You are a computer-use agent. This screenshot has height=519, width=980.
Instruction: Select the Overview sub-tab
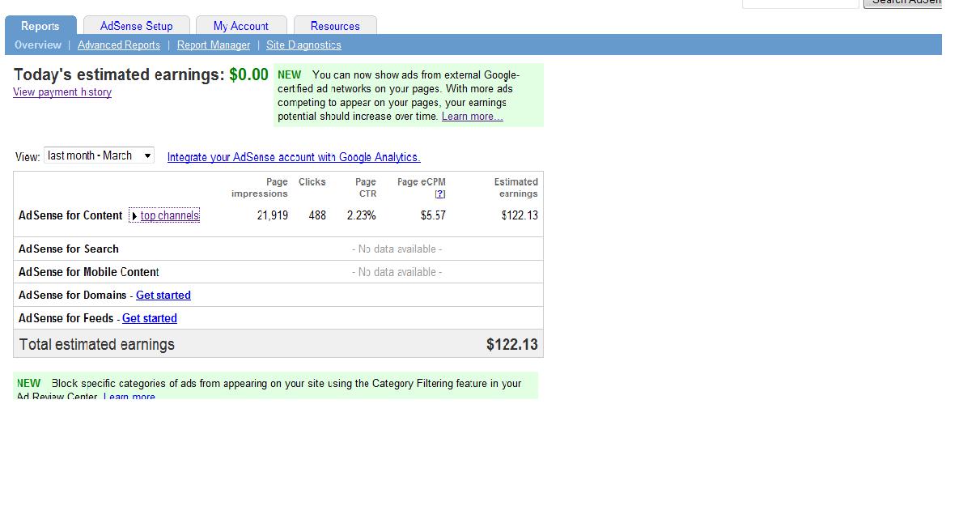tap(38, 45)
